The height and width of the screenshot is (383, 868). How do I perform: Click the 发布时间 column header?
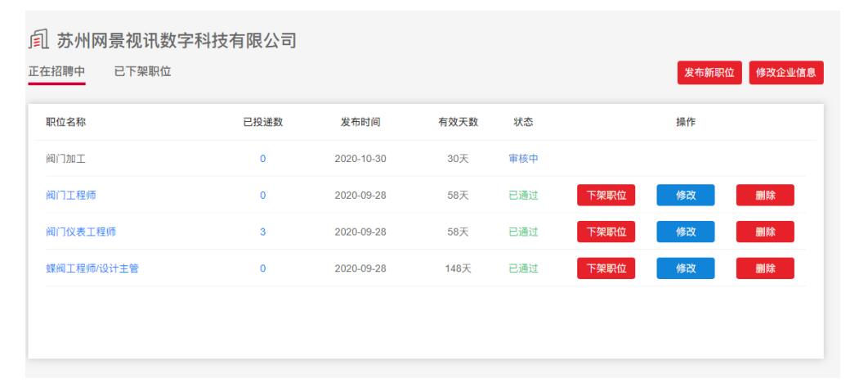click(x=360, y=122)
